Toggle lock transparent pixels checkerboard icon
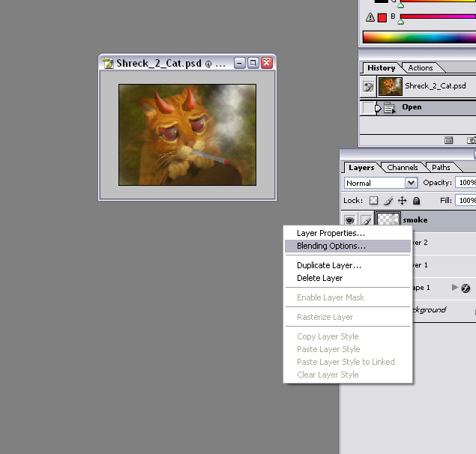 pyautogui.click(x=374, y=201)
